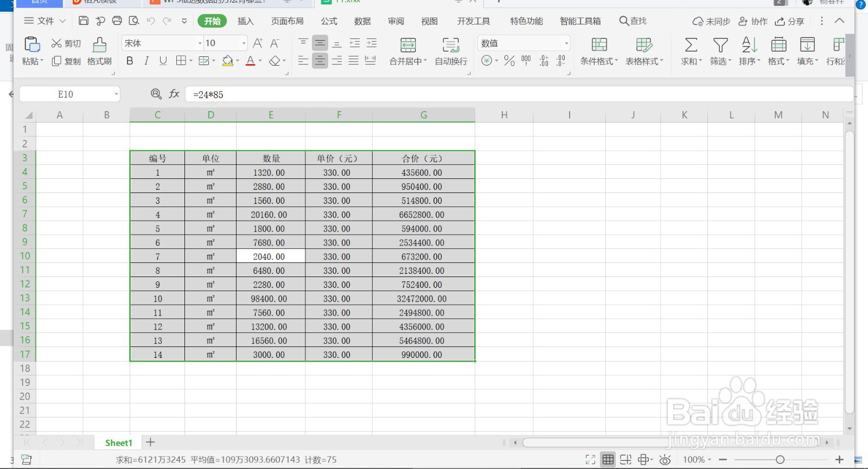Click the 协作 collaboration button

[x=753, y=21]
